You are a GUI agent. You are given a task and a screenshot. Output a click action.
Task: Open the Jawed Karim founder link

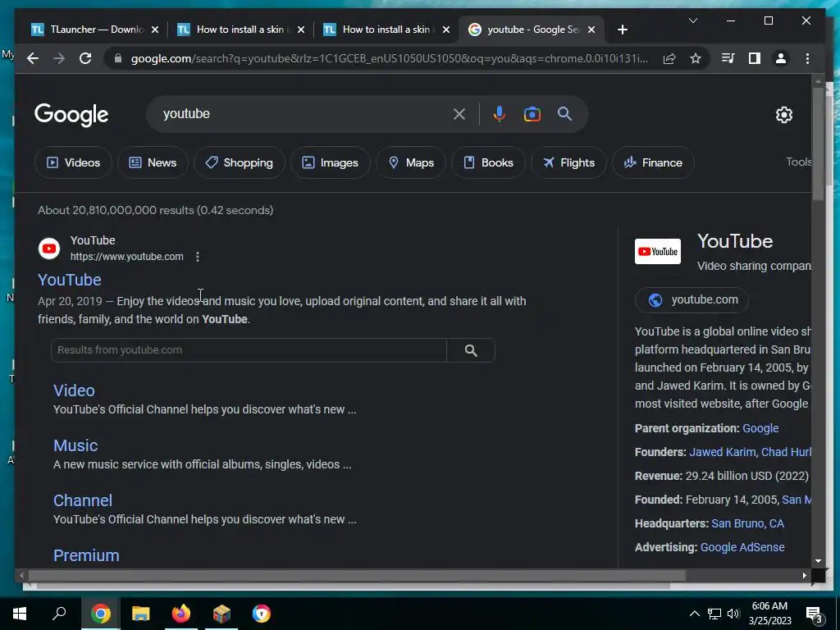coord(722,452)
